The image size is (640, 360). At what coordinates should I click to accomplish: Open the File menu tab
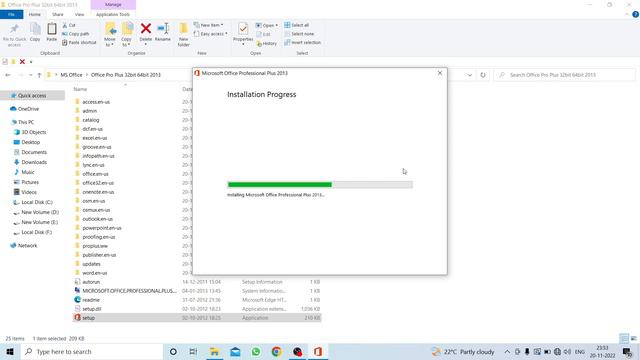tap(11, 15)
